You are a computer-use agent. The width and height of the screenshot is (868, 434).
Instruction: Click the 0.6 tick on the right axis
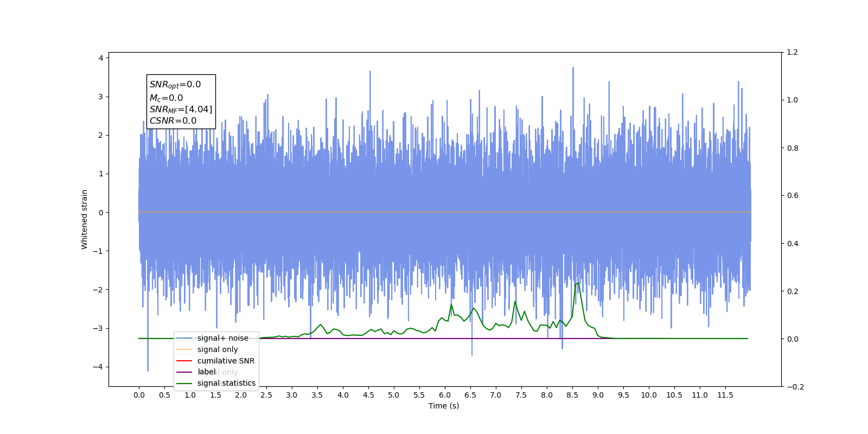point(793,195)
